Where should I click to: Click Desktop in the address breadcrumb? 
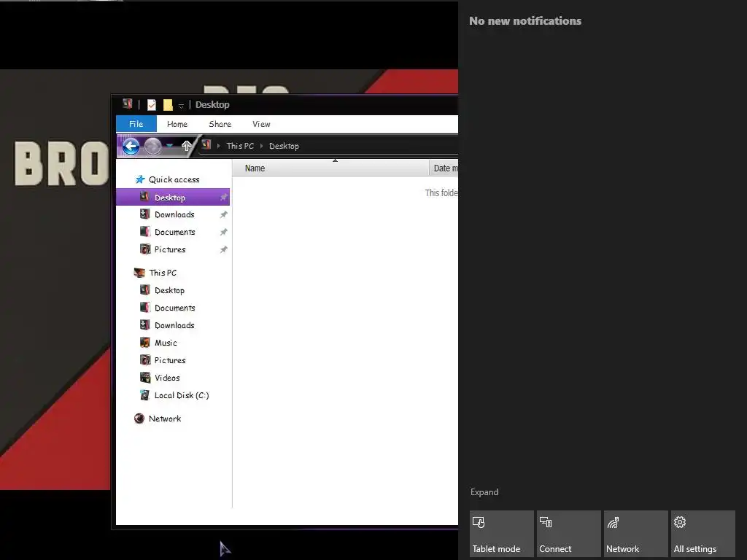click(284, 146)
